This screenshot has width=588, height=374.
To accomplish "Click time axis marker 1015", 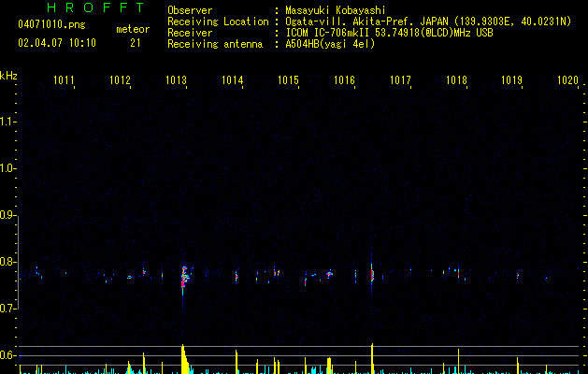I will coord(288,80).
